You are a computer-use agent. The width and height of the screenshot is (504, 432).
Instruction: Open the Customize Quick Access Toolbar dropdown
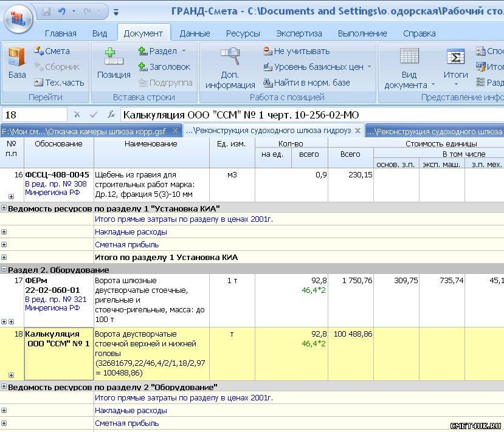click(x=116, y=12)
